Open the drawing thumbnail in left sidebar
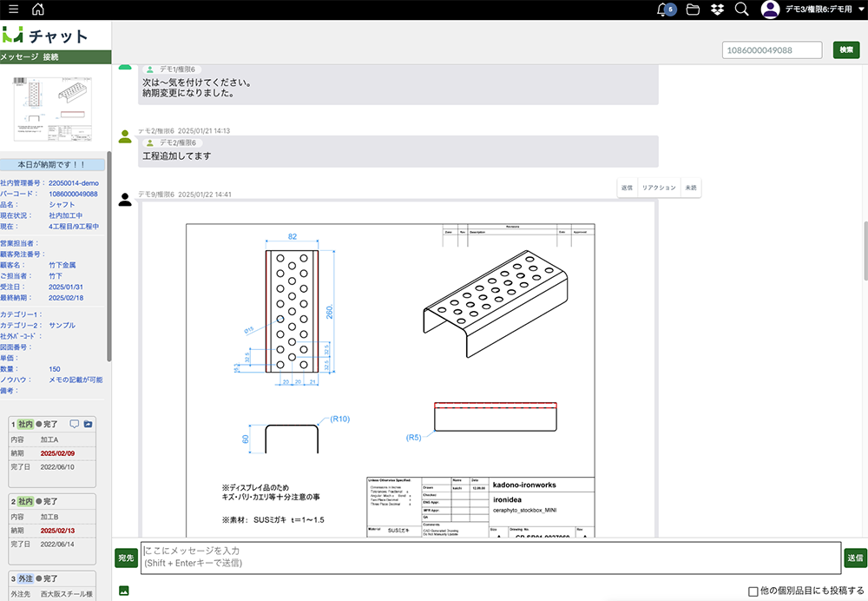868x601 pixels. pyautogui.click(x=53, y=109)
